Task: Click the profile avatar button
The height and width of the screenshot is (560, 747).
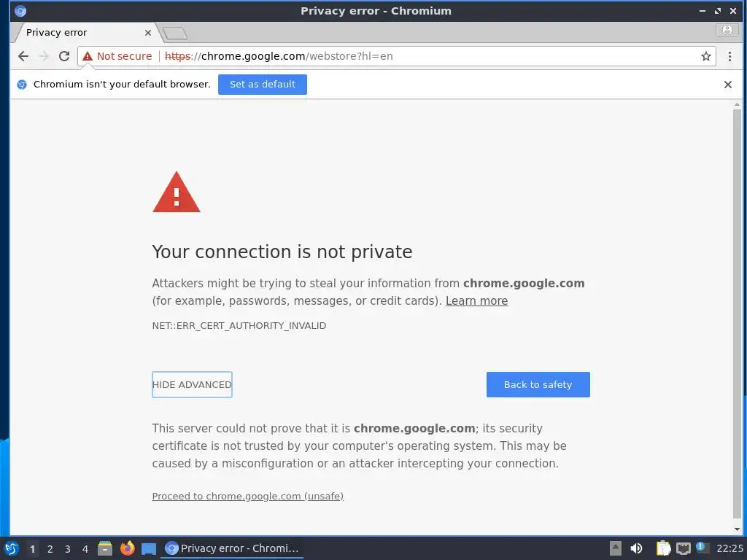Action: tap(727, 30)
